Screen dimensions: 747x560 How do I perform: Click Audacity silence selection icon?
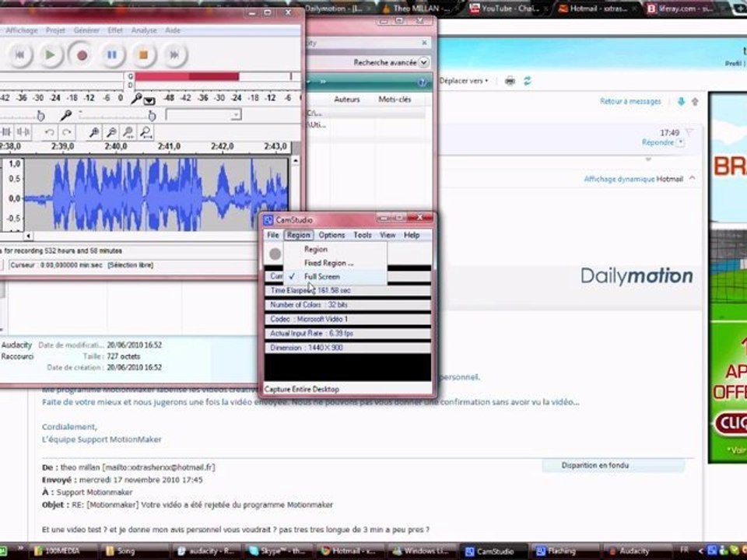[23, 132]
